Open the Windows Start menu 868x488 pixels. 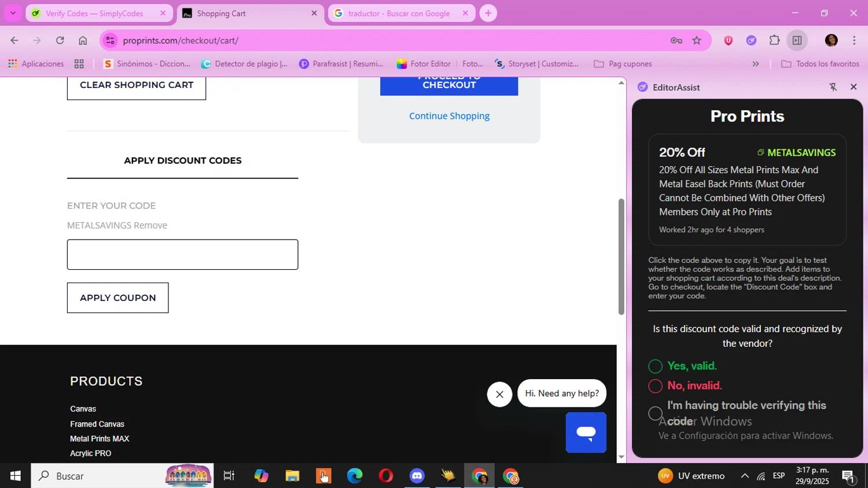coord(15,476)
